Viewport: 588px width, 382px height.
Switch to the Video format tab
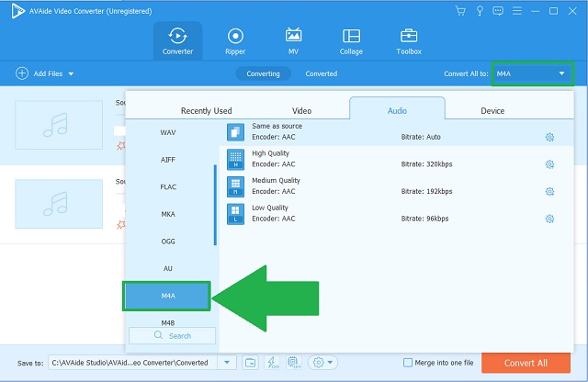coord(301,110)
